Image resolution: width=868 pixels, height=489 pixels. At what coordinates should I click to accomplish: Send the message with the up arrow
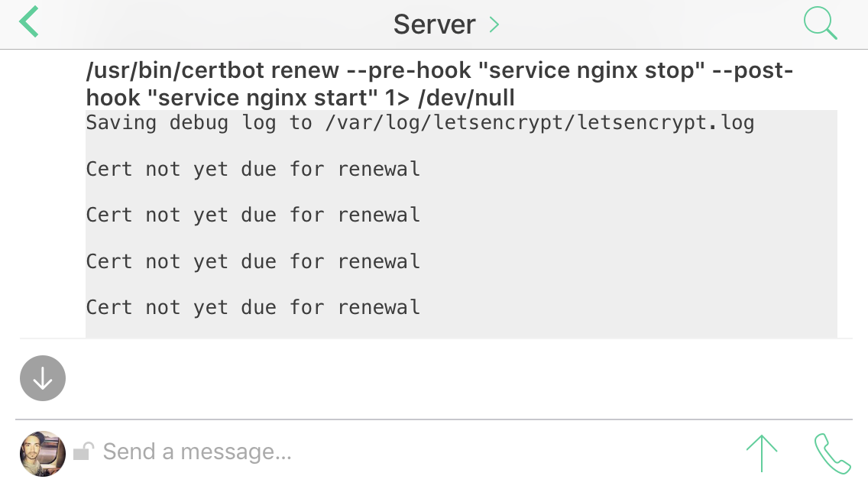click(x=762, y=452)
